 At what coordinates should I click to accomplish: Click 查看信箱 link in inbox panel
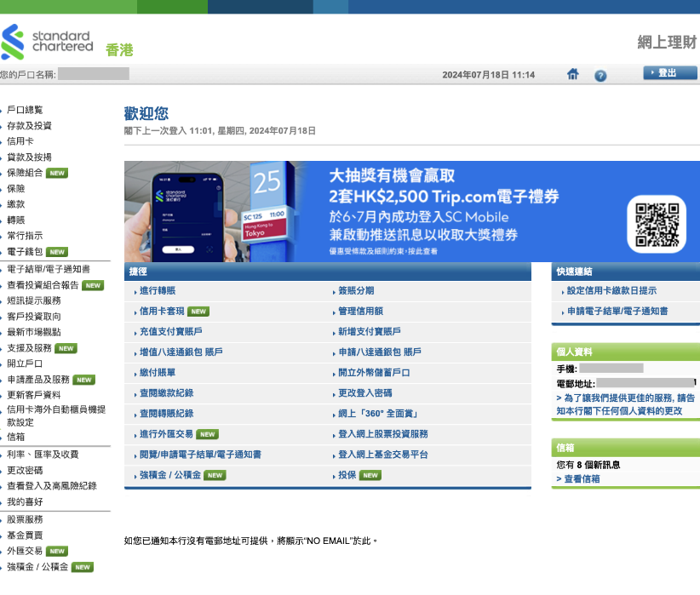pyautogui.click(x=578, y=479)
